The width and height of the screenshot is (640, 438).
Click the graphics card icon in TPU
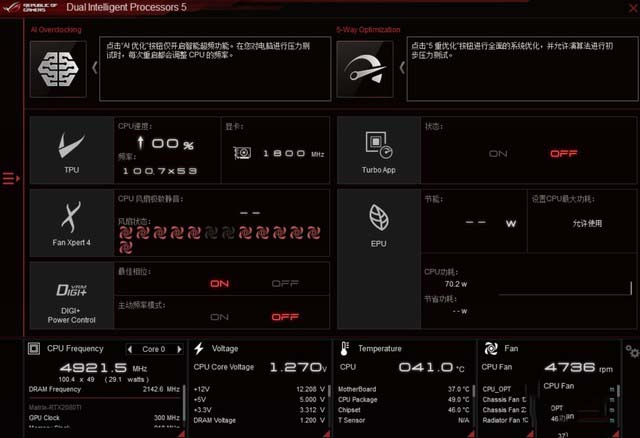(242, 153)
